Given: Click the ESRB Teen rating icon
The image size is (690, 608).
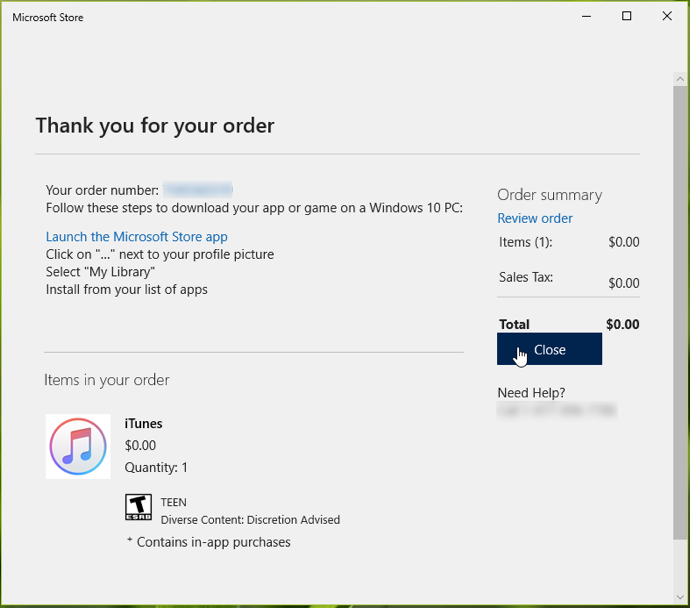Looking at the screenshot, I should pos(139,507).
